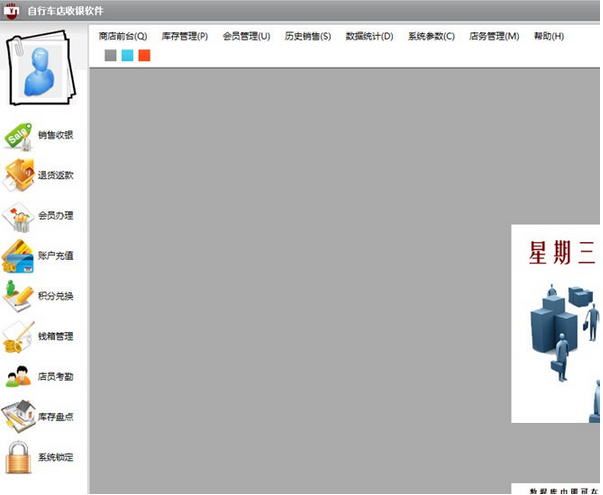This screenshot has height=495, width=603.
Task: Open the 会员管理(U) menu
Action: coord(247,36)
